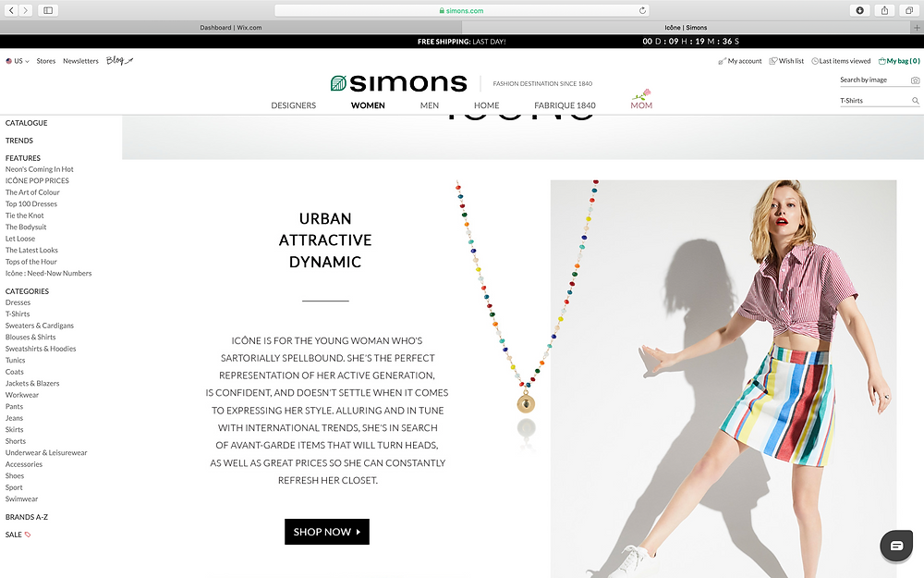Screen dimensions: 924x578
Task: Click the SHOP NOW button
Action: click(327, 532)
